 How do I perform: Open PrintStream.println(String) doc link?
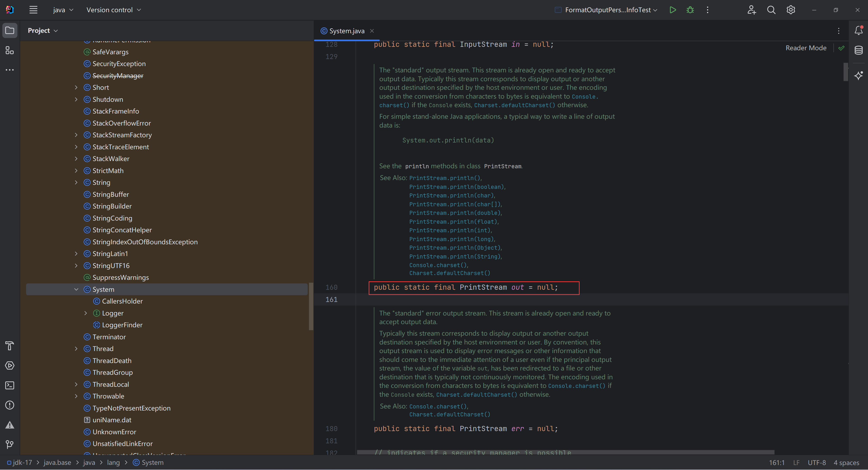click(455, 256)
